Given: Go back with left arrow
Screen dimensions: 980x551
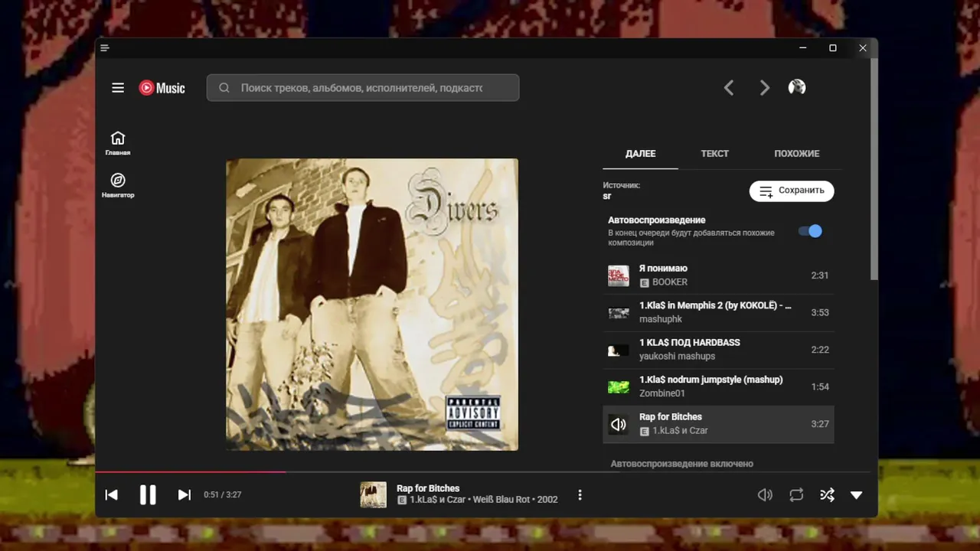Looking at the screenshot, I should [729, 88].
